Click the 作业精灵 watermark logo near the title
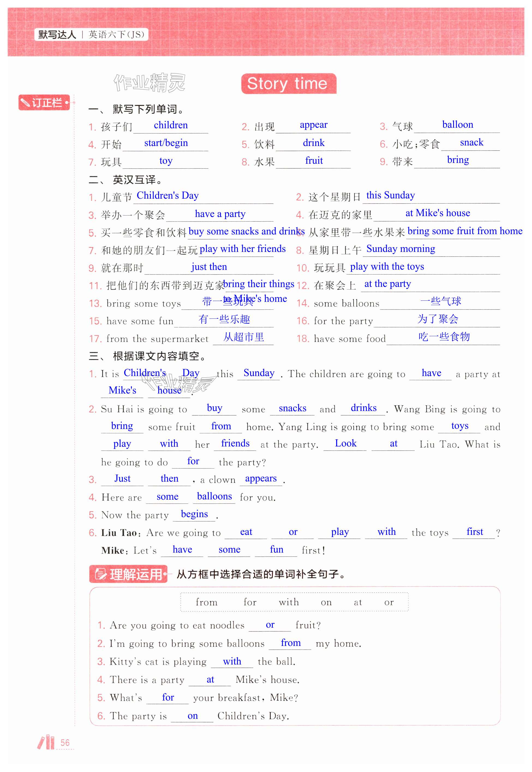The width and height of the screenshot is (532, 772). (149, 82)
